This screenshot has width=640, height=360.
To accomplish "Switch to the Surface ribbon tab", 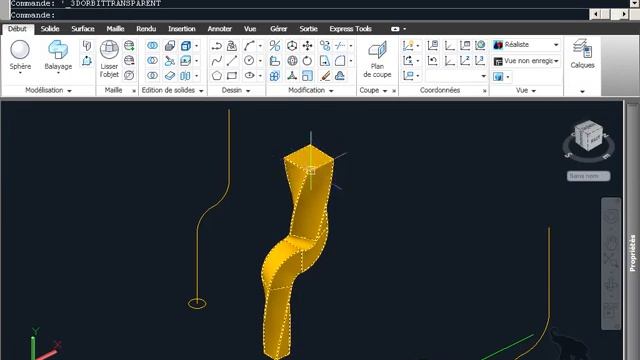I will (x=83, y=29).
